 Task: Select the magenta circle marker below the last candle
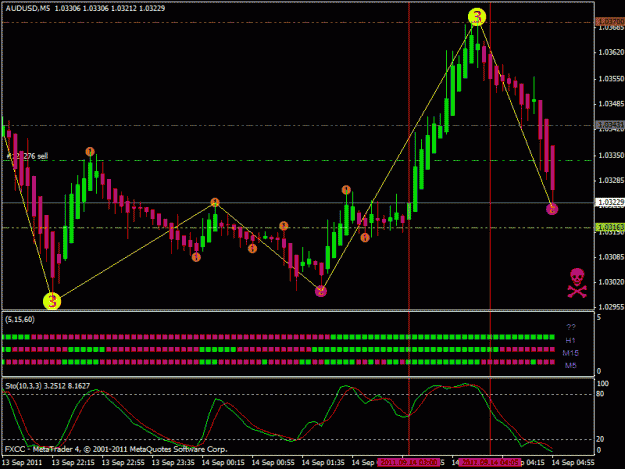552,209
